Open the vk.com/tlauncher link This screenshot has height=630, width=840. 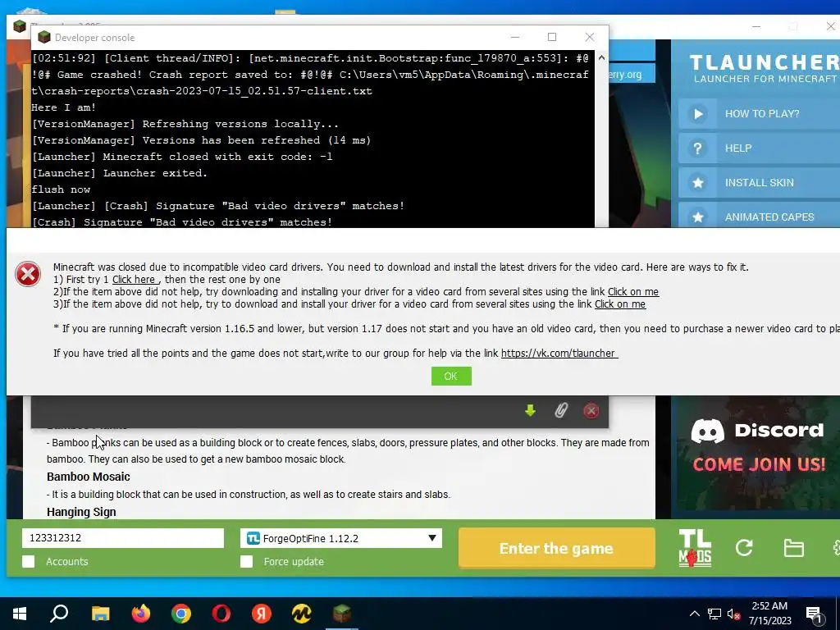[x=559, y=353]
